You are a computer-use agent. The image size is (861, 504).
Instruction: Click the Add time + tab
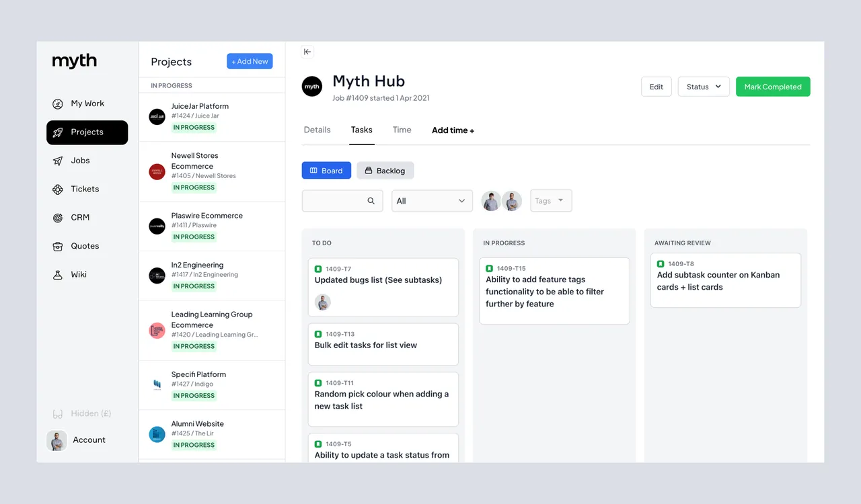[x=453, y=130]
